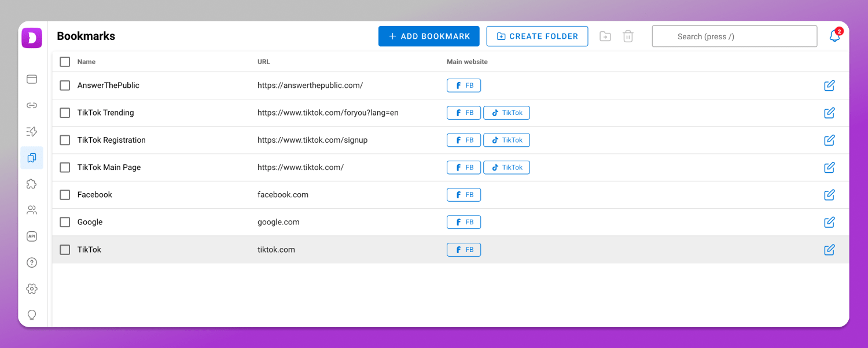Open the extensions puzzle sidebar icon
Image resolution: width=868 pixels, height=348 pixels.
tap(32, 184)
